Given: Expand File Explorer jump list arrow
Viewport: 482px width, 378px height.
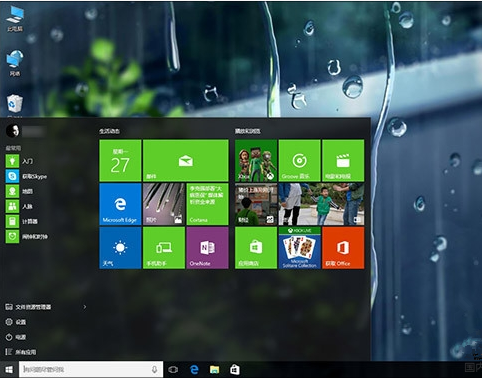Looking at the screenshot, I should (85, 307).
